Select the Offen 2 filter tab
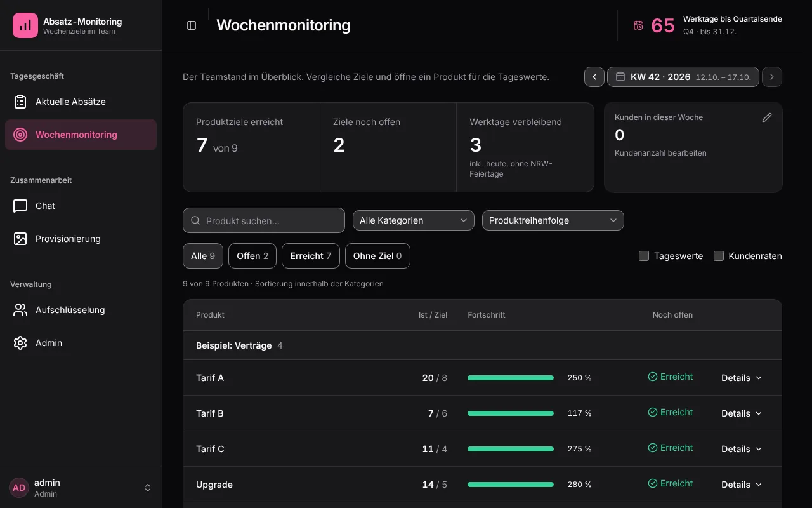Viewport: 812px width, 508px height. [x=252, y=256]
